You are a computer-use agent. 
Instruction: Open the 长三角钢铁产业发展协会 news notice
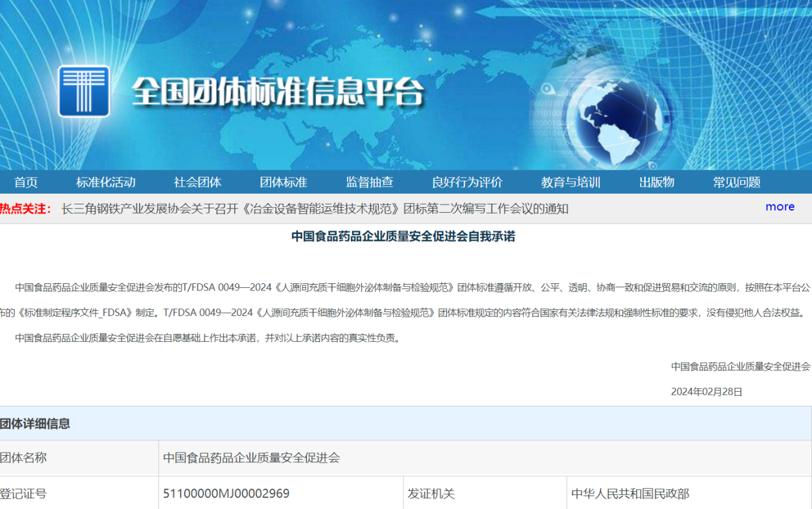(x=315, y=208)
